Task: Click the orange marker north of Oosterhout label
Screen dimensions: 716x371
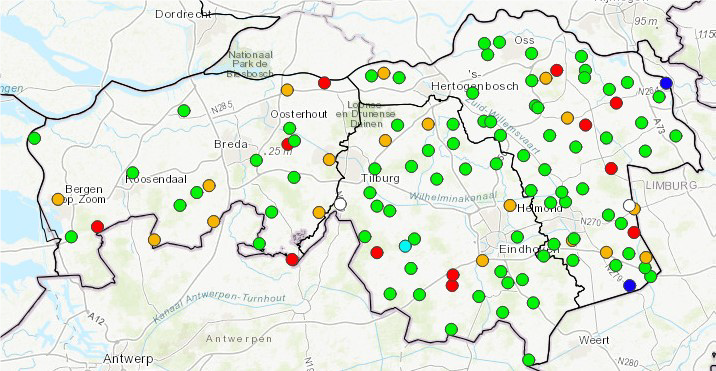Action: (287, 90)
